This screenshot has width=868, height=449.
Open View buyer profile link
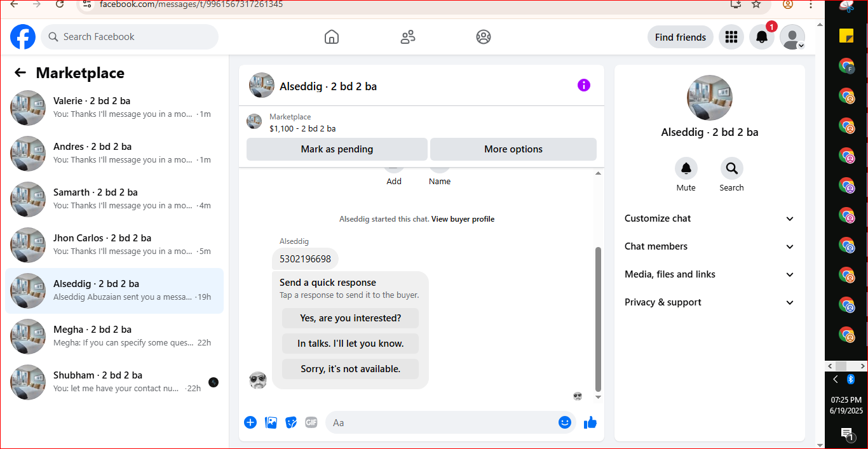[463, 219]
